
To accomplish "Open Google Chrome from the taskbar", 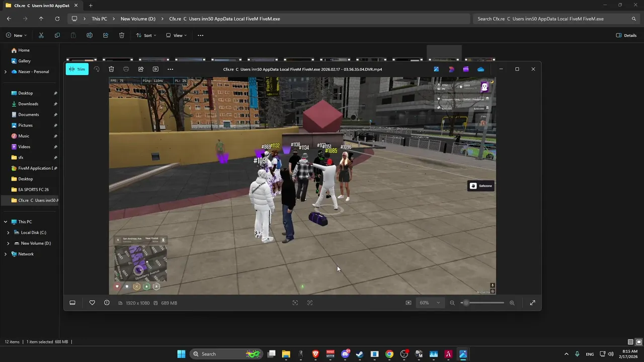I will [x=389, y=354].
